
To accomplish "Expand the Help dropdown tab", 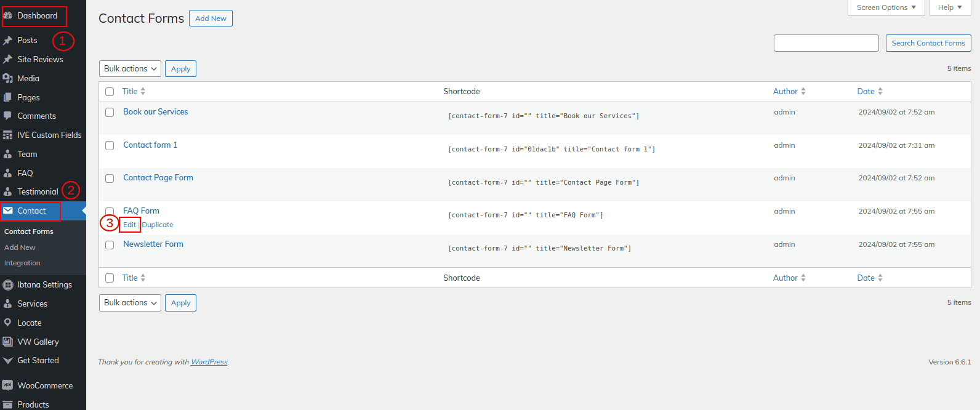I will 950,7.
